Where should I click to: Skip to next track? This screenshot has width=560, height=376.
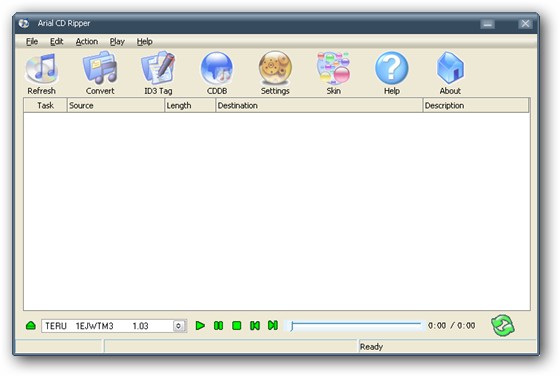(x=273, y=325)
